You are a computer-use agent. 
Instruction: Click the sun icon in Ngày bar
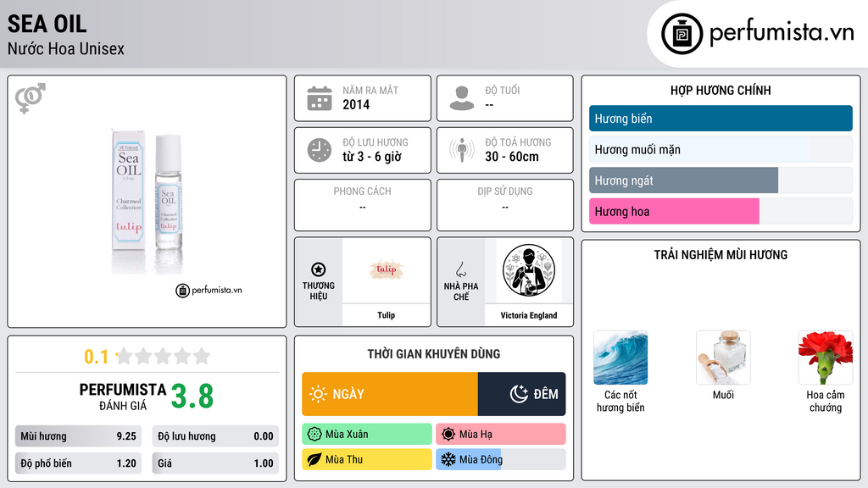click(x=318, y=394)
